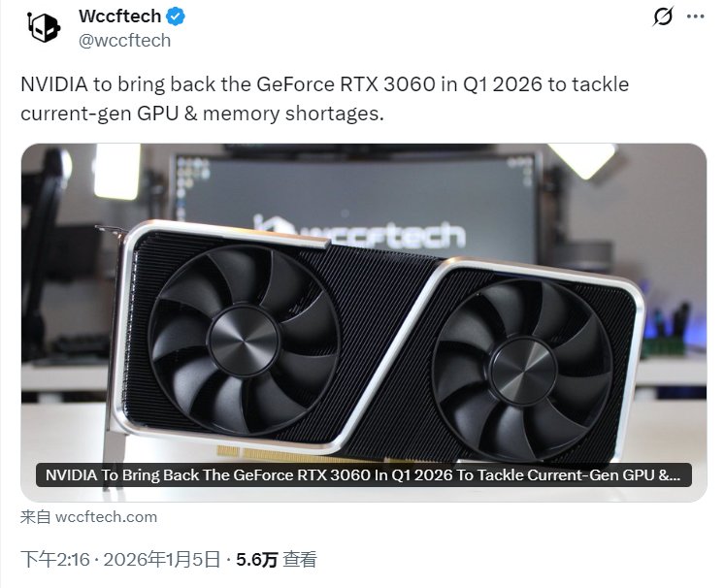Open the 5.6万 查看 view count
This screenshot has height=588, width=725.
point(277,559)
